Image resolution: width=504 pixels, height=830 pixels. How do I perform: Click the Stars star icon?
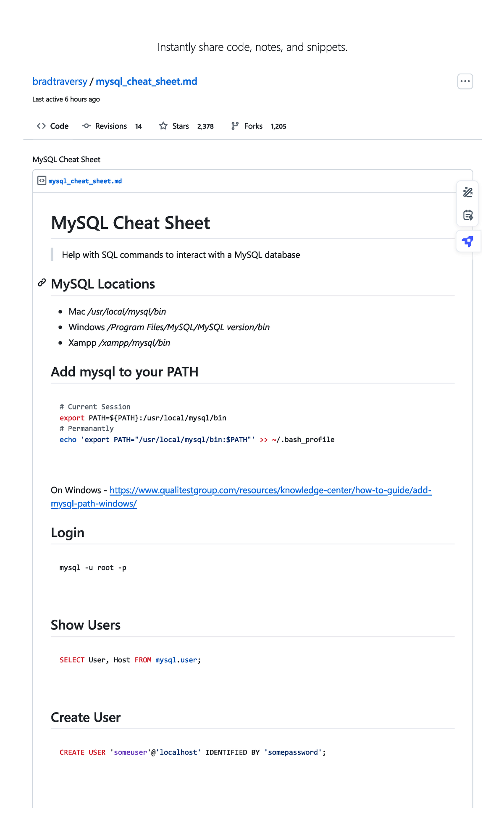point(163,126)
